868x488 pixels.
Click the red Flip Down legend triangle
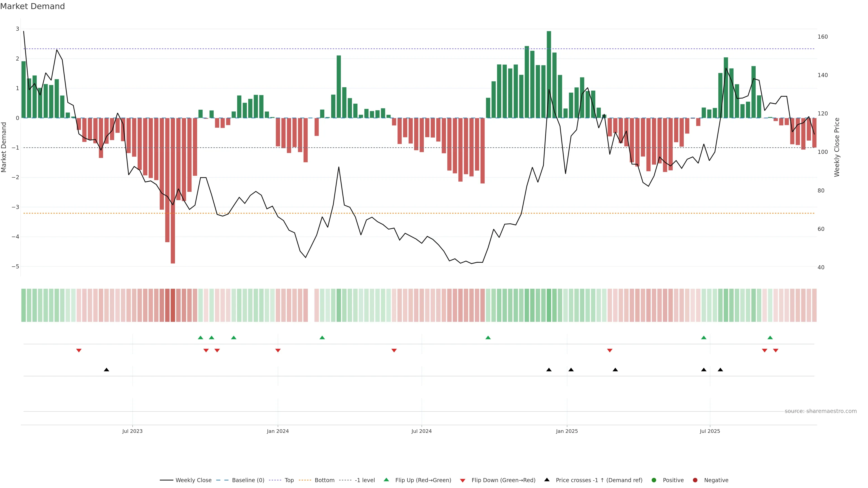(463, 481)
